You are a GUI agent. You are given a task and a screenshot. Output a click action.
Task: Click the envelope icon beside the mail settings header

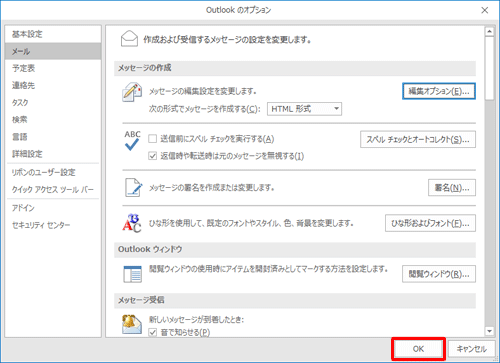[129, 38]
